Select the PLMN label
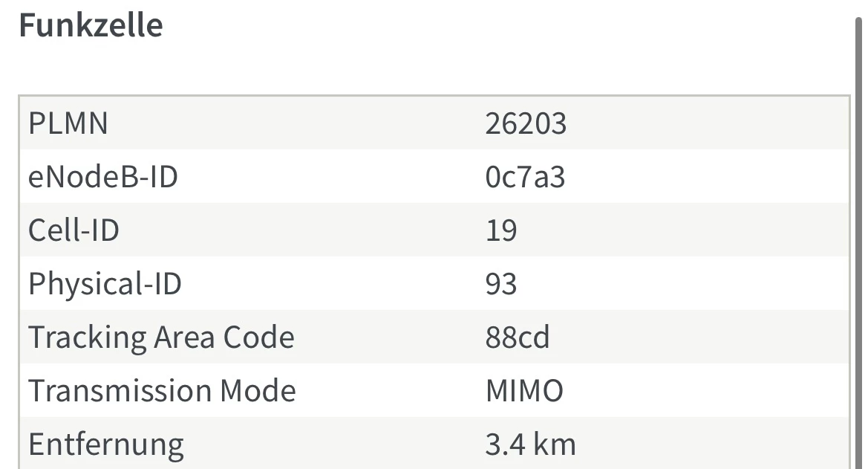Image resolution: width=868 pixels, height=469 pixels. [68, 123]
